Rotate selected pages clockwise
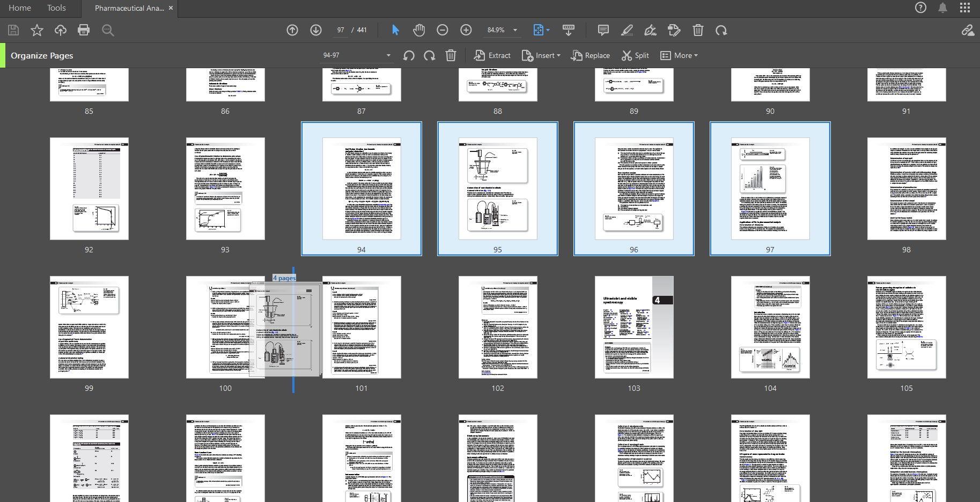 430,55
